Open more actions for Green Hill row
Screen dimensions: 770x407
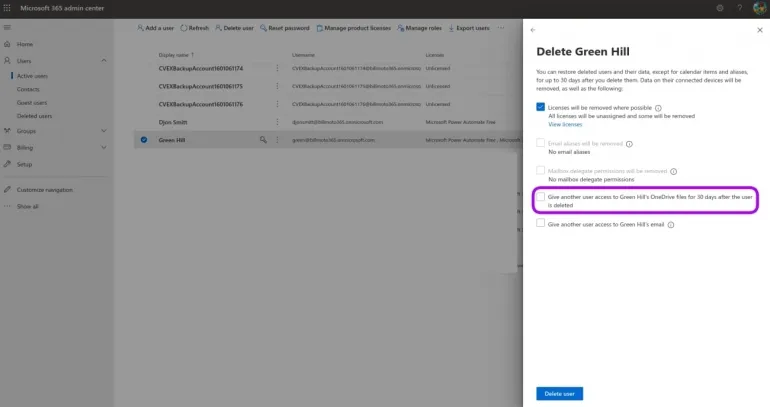(x=277, y=140)
